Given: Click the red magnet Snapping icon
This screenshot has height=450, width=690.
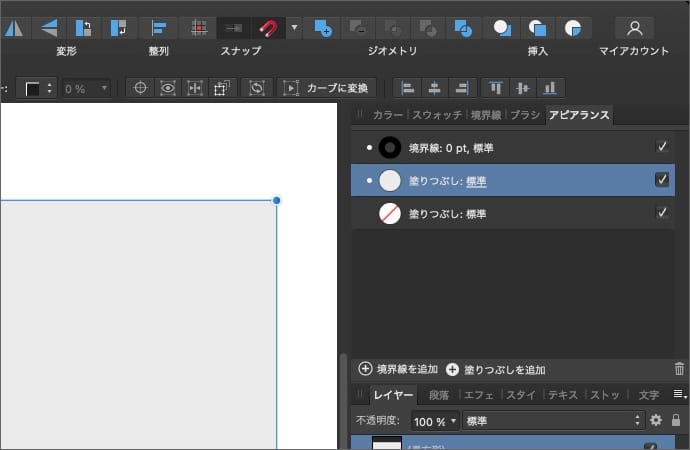Looking at the screenshot, I should 268,28.
